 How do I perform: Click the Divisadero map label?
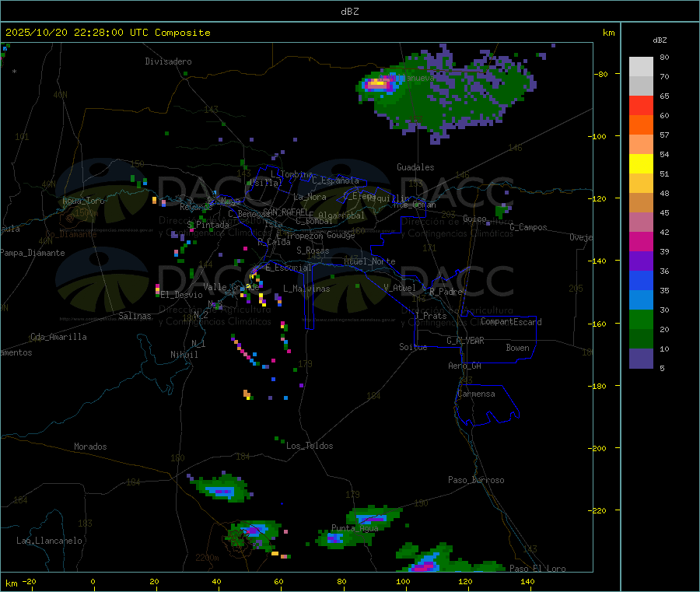click(168, 61)
